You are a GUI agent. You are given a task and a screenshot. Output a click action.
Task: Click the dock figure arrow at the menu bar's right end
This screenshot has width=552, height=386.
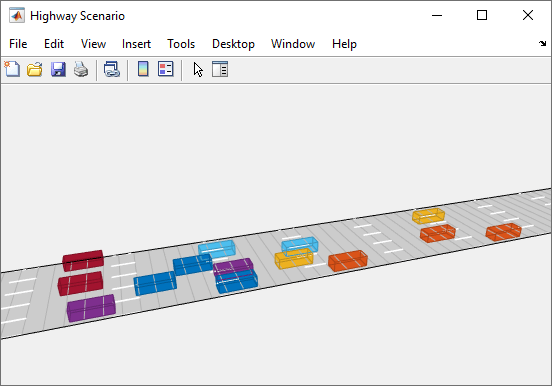(542, 44)
